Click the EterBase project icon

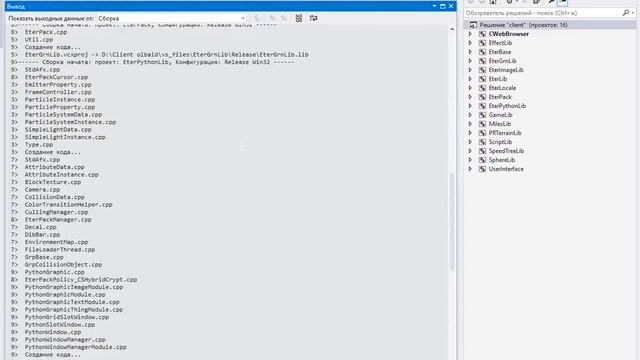click(482, 52)
